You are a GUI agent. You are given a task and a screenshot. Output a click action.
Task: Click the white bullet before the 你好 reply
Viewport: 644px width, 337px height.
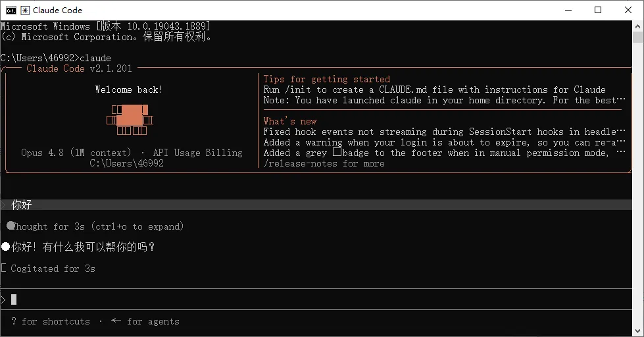tap(5, 247)
